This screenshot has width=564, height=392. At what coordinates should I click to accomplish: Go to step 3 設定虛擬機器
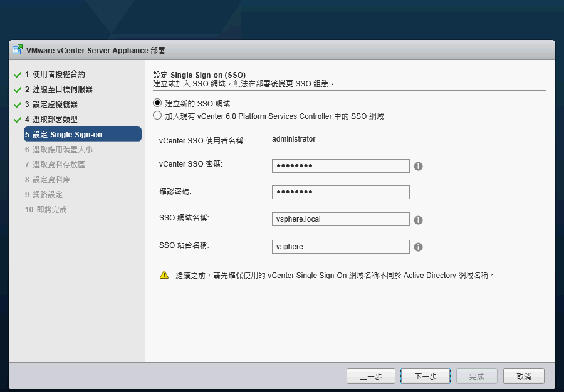point(51,105)
